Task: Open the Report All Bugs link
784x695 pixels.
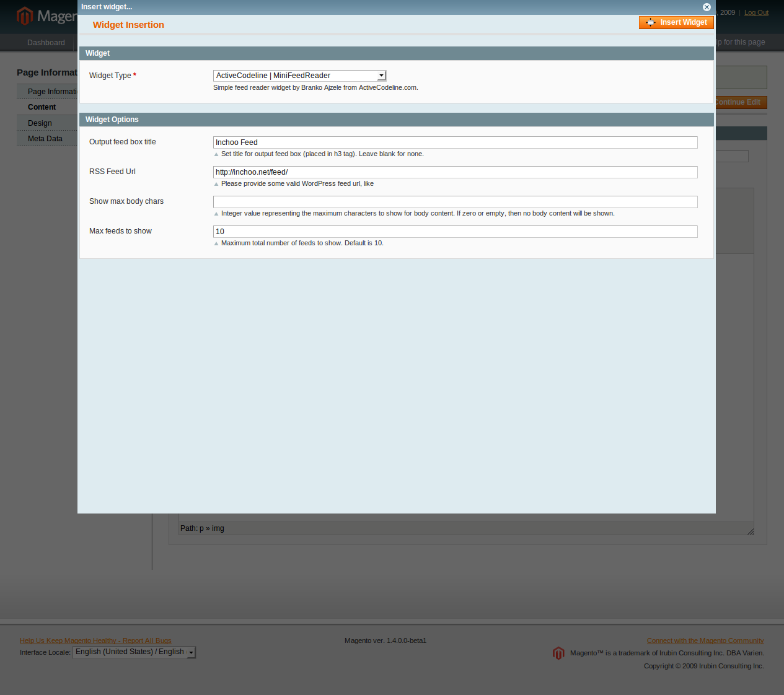Action: tap(95, 640)
